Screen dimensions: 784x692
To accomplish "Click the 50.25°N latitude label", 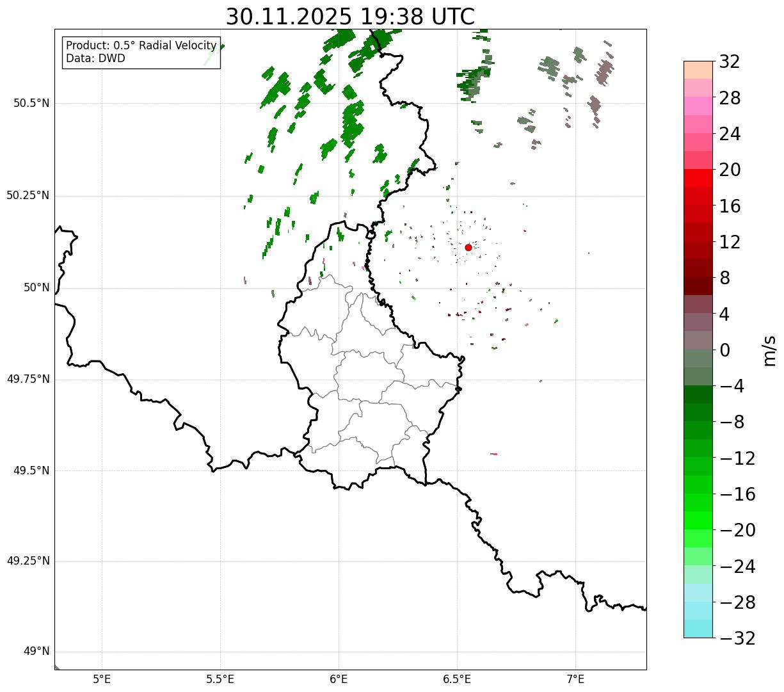I will point(28,196).
